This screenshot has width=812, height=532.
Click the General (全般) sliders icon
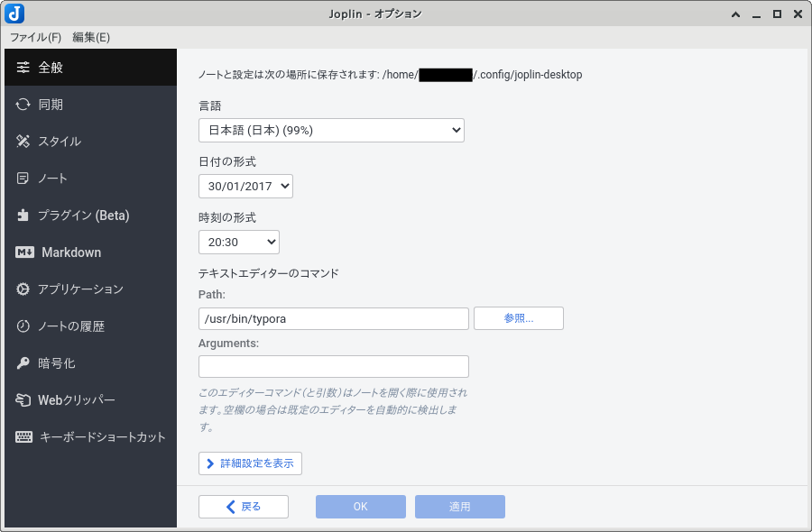23,68
